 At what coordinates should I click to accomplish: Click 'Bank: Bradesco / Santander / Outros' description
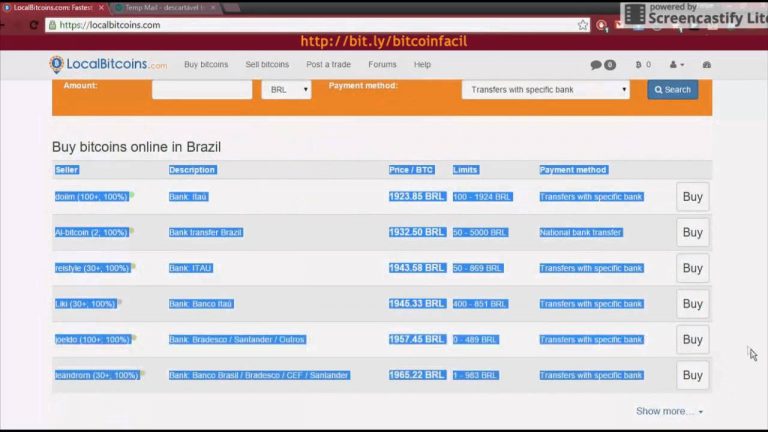[x=237, y=339]
